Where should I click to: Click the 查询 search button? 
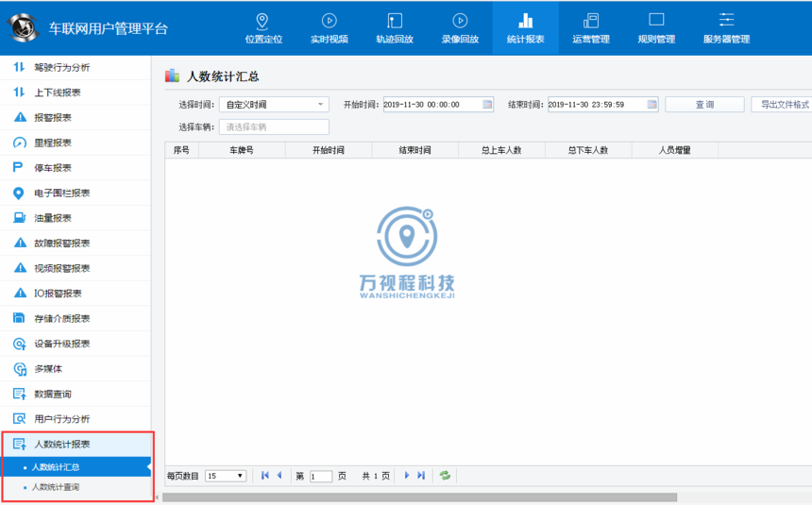pyautogui.click(x=704, y=104)
